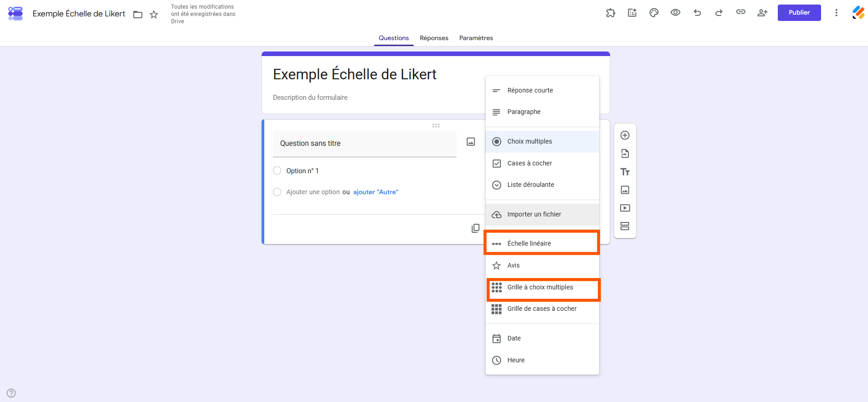
Task: Click the Publier button
Action: pyautogui.click(x=799, y=13)
